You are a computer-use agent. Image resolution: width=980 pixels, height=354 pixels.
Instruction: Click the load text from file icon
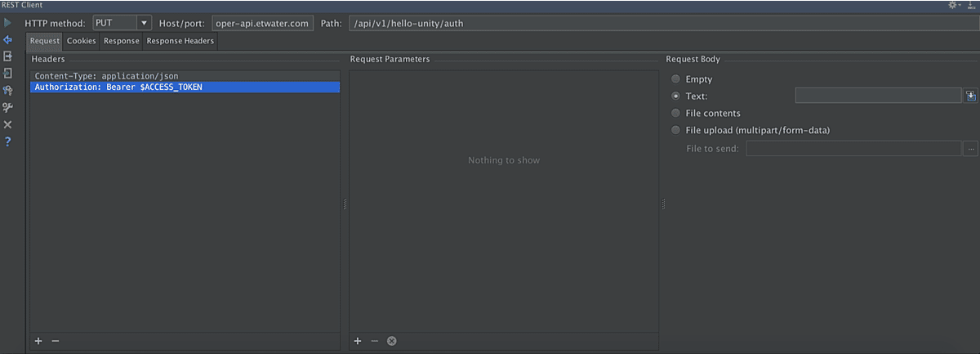coord(970,96)
